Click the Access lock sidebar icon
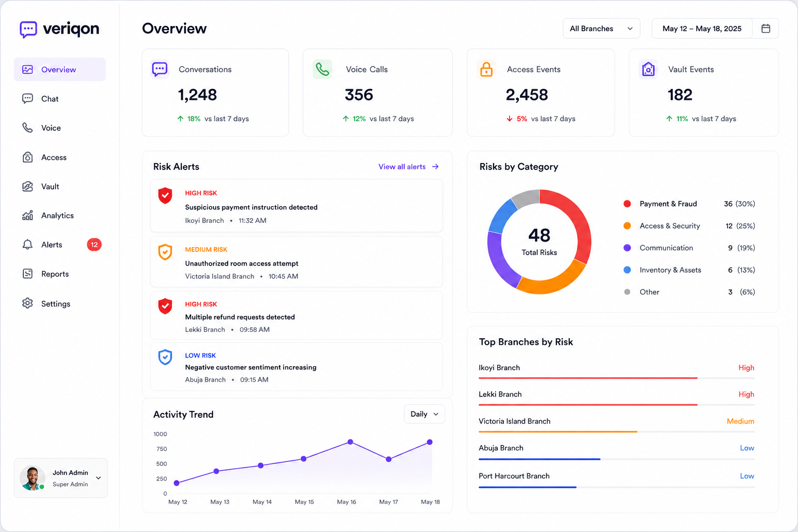 28,157
